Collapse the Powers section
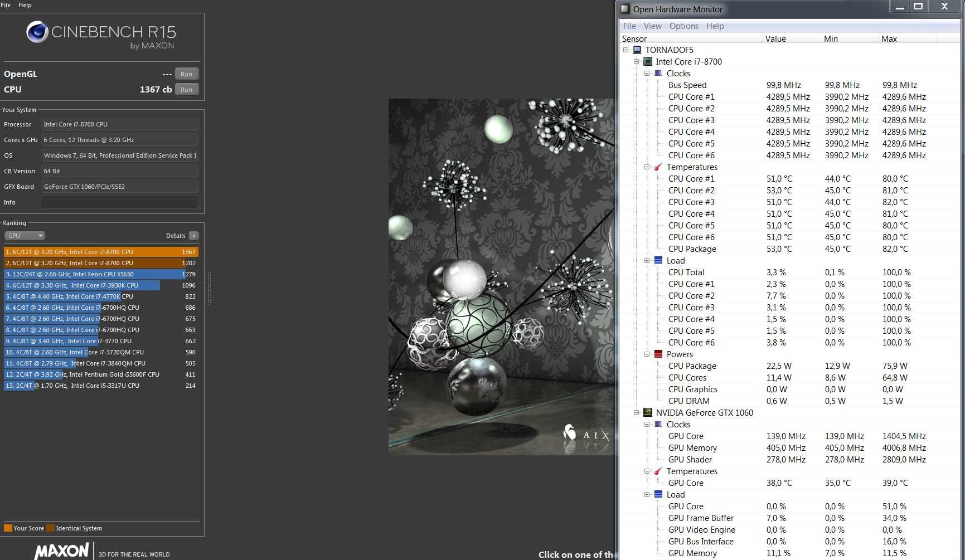Screen dimensions: 965x560 point(647,354)
